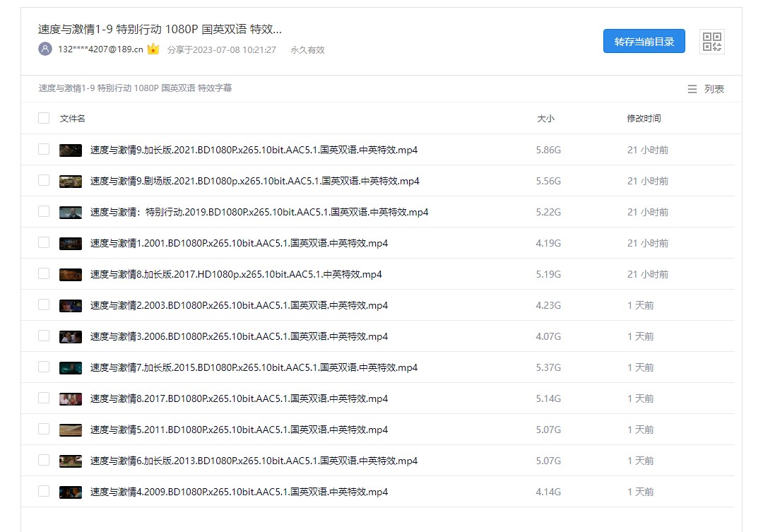Click the share title 速度与激情1-9 特别行动 1080P 国英双语 特效...
Screen dimensions: 763x532
160,29
